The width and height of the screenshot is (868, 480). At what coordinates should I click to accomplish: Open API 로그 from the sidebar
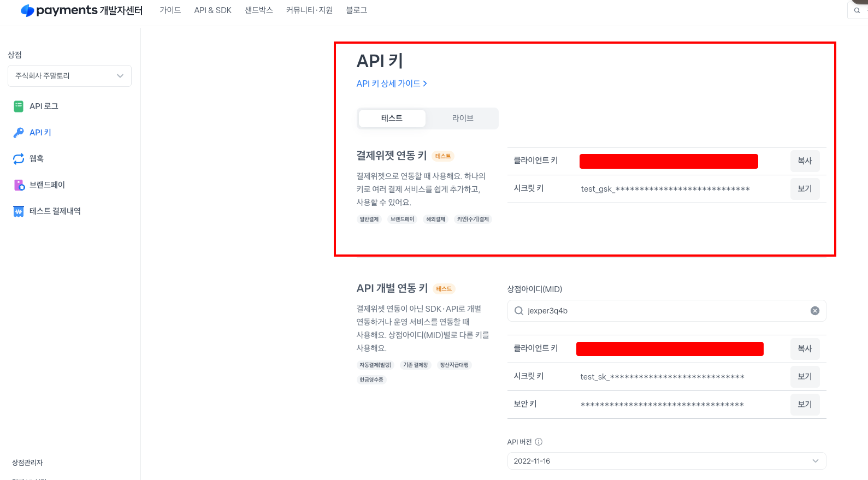click(x=44, y=106)
